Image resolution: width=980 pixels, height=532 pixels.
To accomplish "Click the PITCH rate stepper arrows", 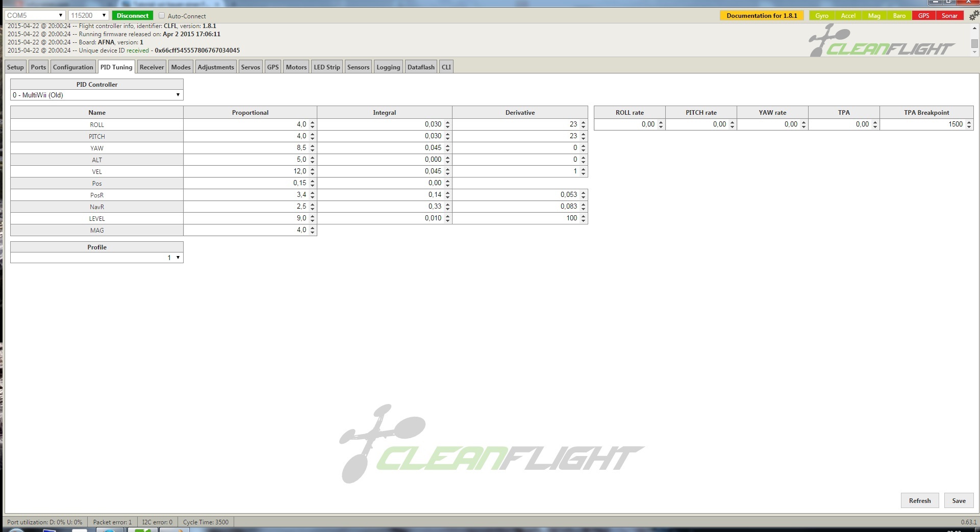I will pyautogui.click(x=732, y=124).
